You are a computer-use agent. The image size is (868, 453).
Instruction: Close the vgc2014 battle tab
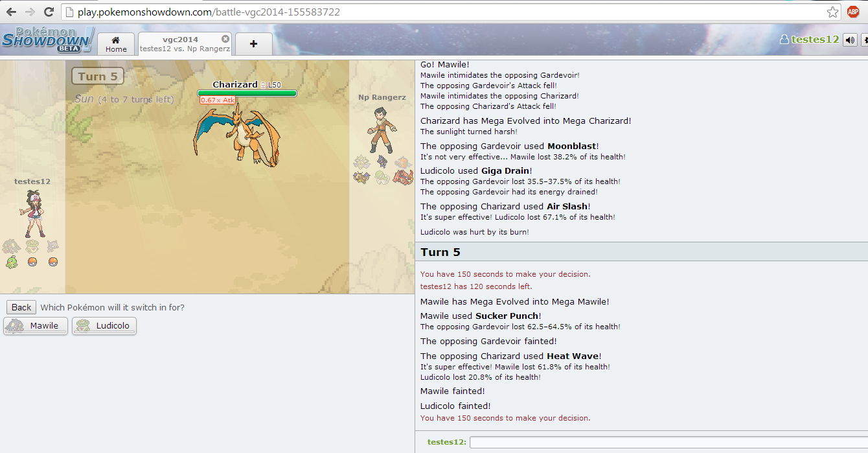point(225,39)
